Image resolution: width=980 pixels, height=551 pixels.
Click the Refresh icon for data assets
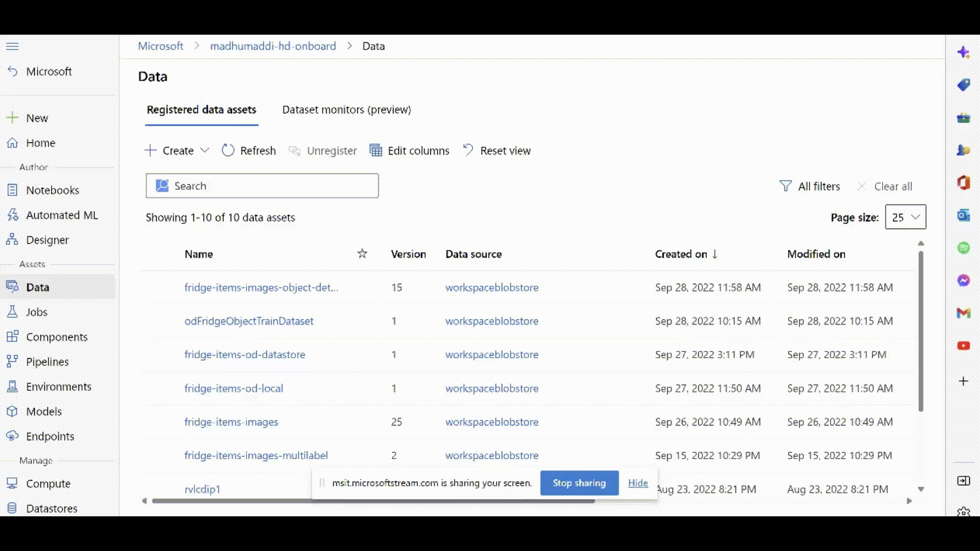pyautogui.click(x=230, y=150)
